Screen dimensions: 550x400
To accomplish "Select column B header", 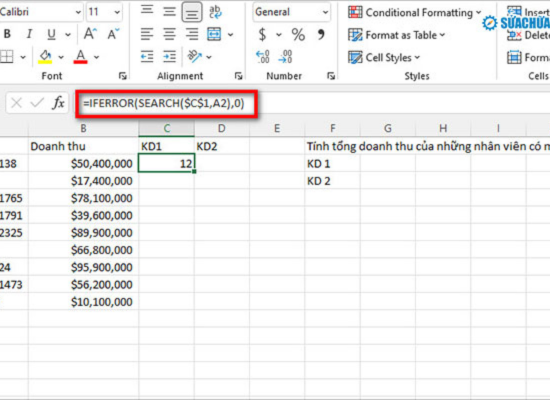I will [x=83, y=128].
